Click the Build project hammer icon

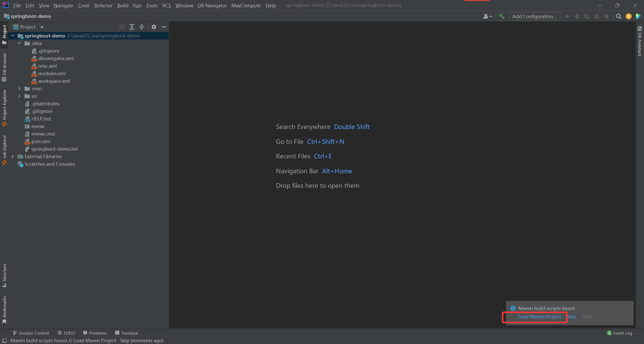click(x=502, y=16)
